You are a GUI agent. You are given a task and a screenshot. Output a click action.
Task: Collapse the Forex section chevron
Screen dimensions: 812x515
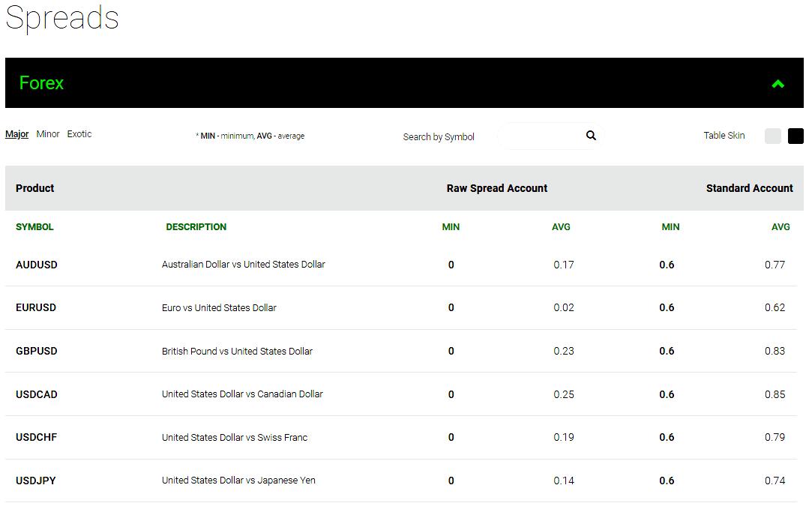point(778,84)
